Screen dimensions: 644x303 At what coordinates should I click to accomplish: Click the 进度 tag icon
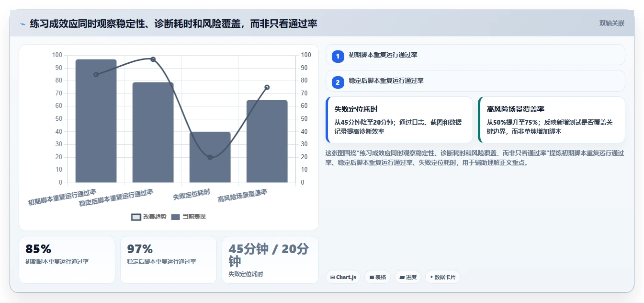tap(402, 277)
